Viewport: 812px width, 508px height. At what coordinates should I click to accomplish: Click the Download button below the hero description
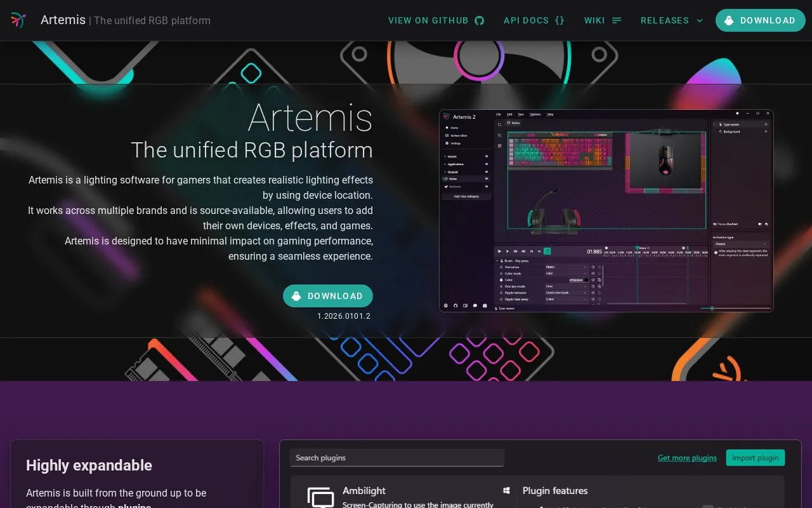point(328,296)
